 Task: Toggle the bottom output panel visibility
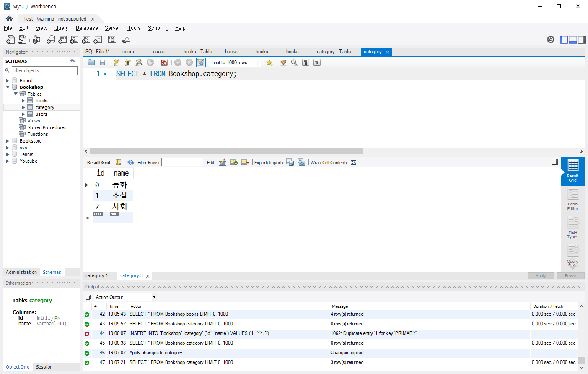[x=573, y=40]
